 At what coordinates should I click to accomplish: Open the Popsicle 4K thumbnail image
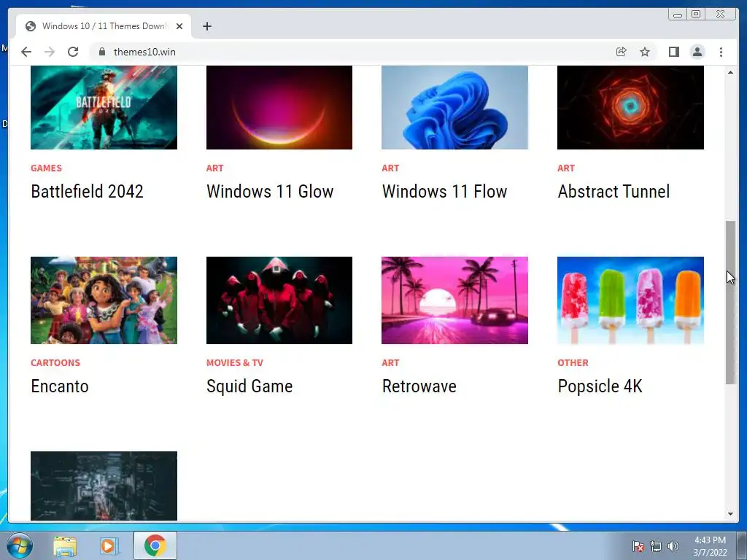click(x=630, y=300)
